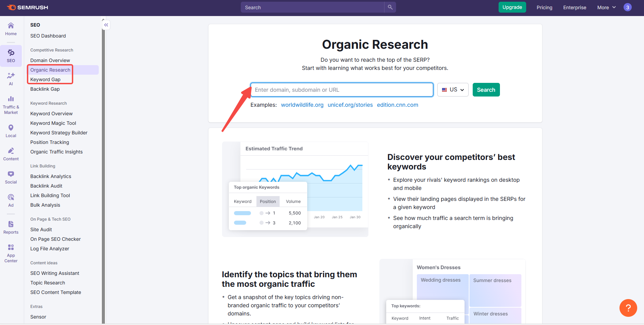Open the App Center

pos(11,251)
